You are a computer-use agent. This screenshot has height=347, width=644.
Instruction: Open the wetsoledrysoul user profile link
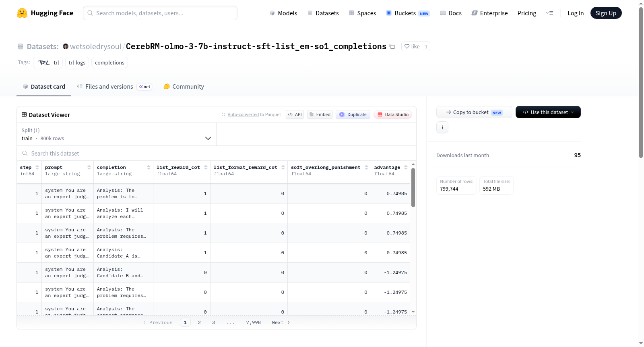tap(95, 46)
